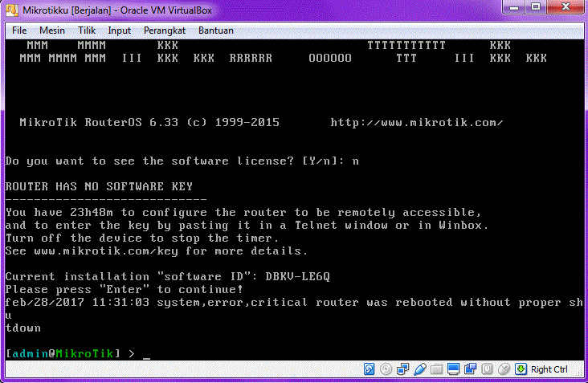Image resolution: width=588 pixels, height=383 pixels.
Task: Click the CPU virtualization status icon
Action: 487,369
